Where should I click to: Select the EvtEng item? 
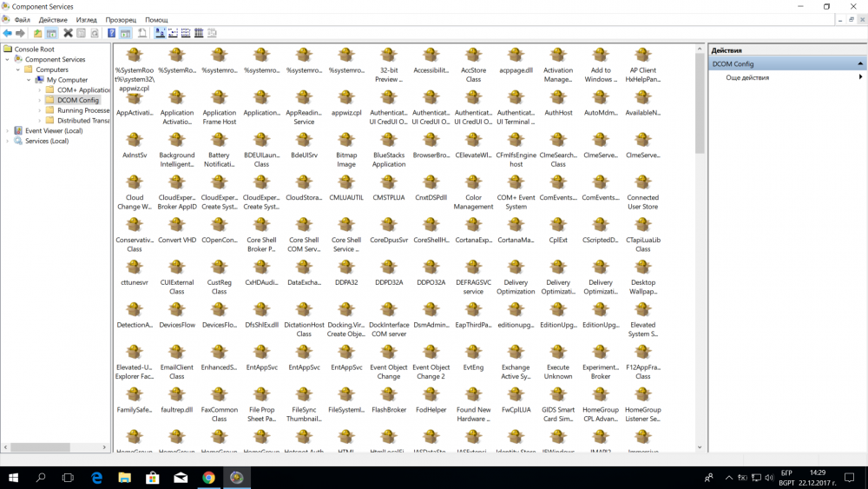pyautogui.click(x=473, y=357)
